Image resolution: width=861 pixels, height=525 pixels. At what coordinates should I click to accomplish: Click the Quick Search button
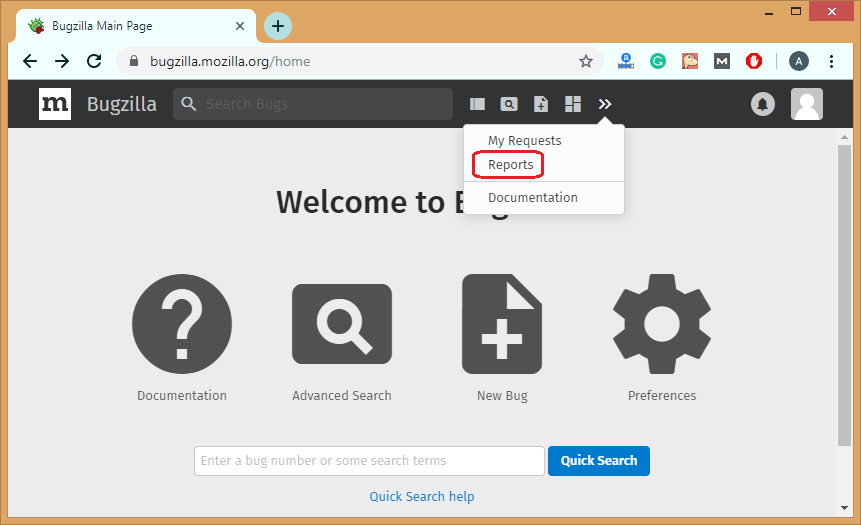[x=599, y=461]
